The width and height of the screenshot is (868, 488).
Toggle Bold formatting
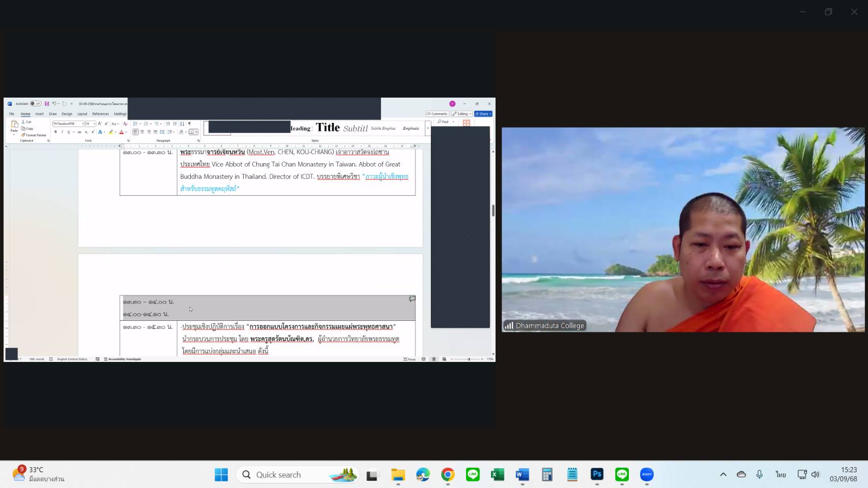pos(55,132)
